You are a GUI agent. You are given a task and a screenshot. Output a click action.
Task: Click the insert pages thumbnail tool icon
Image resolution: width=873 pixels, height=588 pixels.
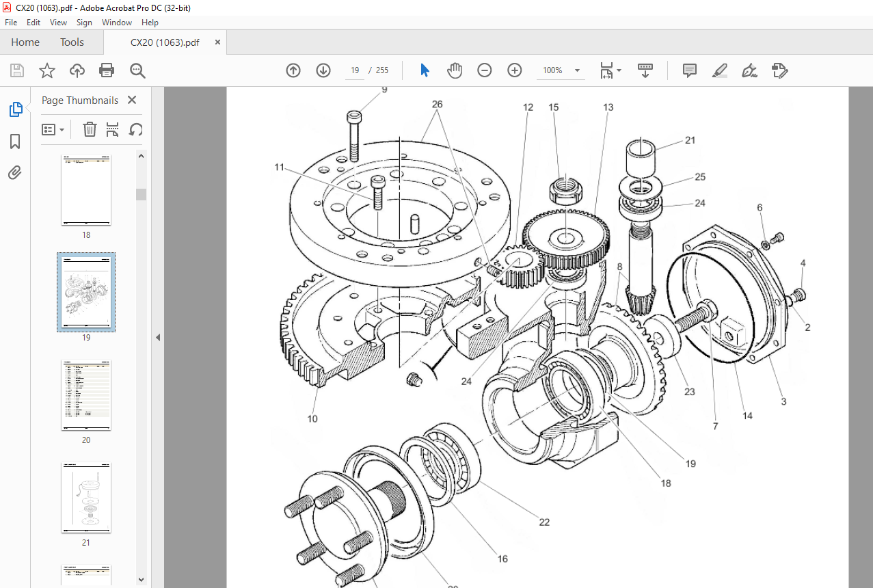[x=113, y=129]
